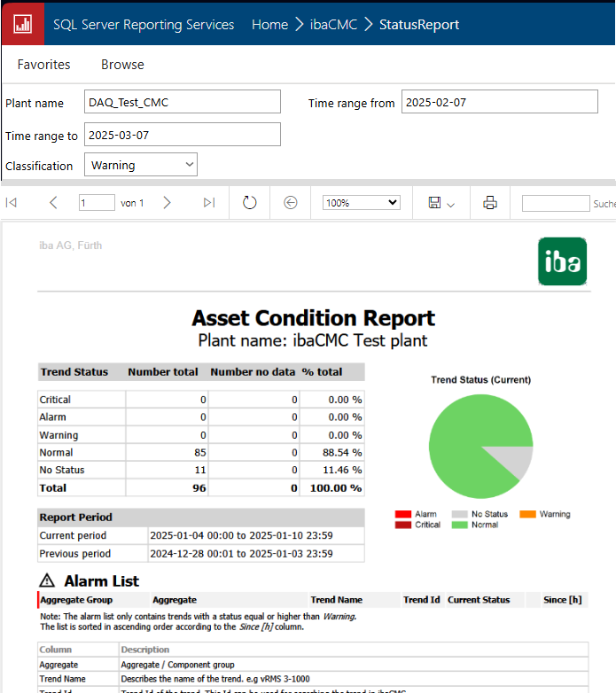Image resolution: width=616 pixels, height=693 pixels.
Task: Click the Plant name input field
Action: (x=183, y=102)
